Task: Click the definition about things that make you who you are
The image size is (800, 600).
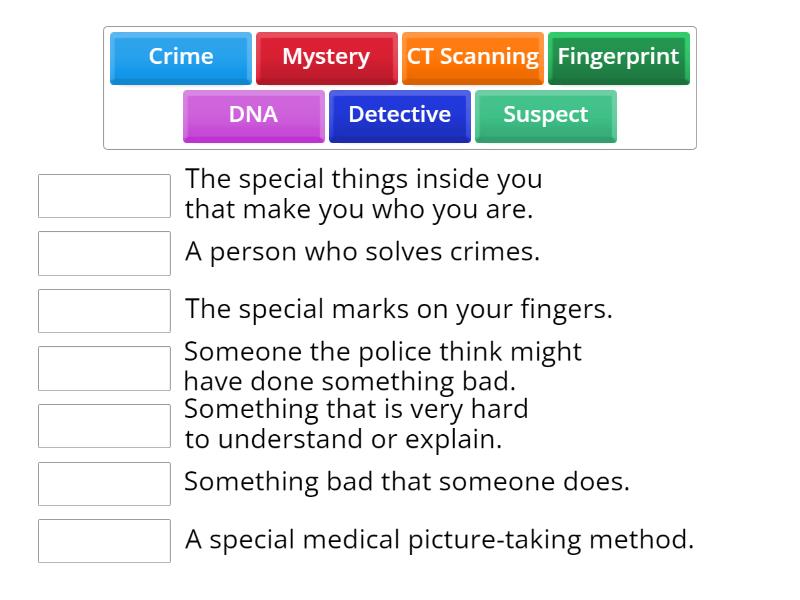Action: point(362,194)
